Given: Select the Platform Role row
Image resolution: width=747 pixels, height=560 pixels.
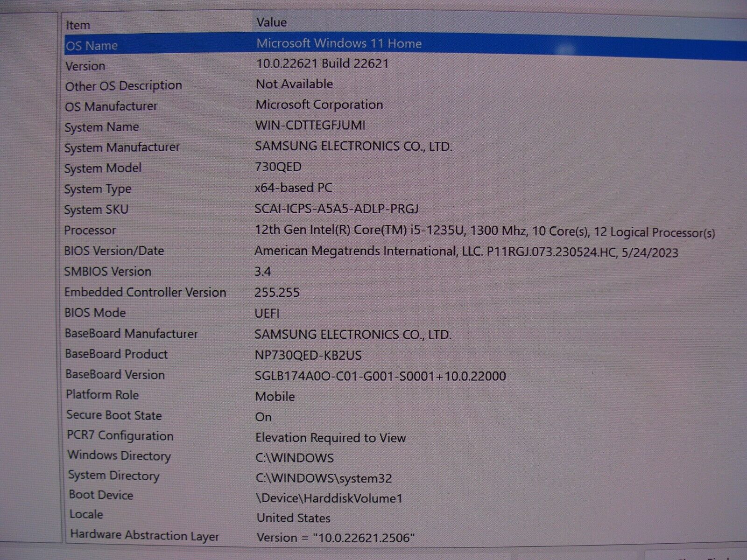Looking at the screenshot, I should tap(102, 395).
